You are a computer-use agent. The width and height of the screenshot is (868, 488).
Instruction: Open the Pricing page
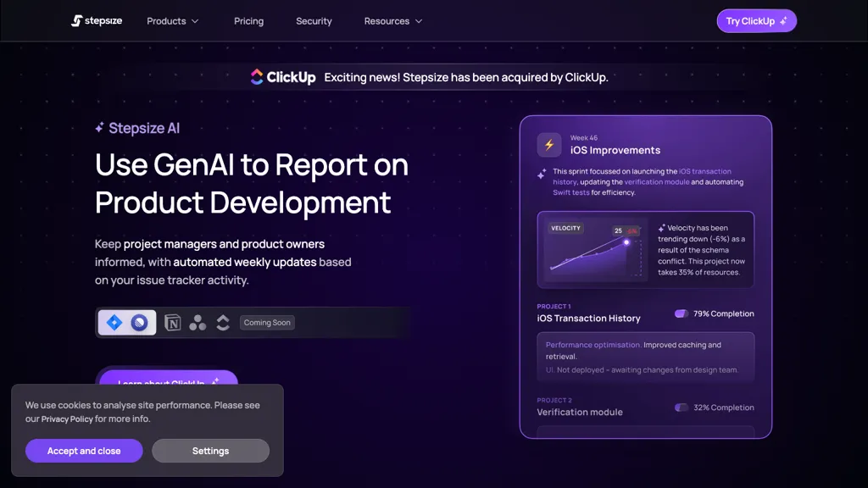click(x=248, y=21)
